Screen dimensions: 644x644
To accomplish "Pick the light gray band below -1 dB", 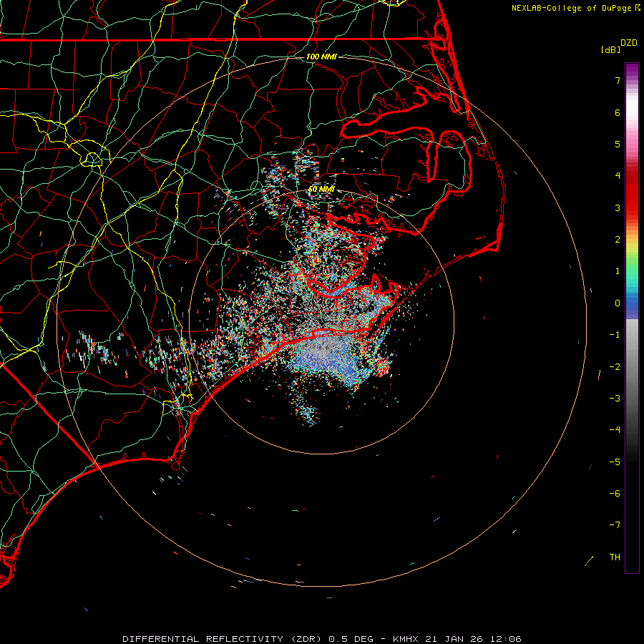I will (632, 340).
